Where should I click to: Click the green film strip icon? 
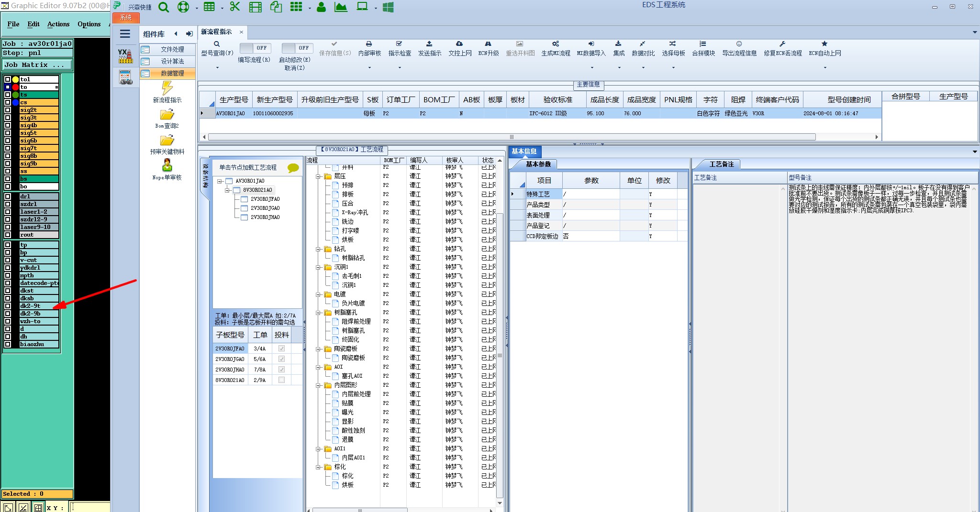(256, 7)
